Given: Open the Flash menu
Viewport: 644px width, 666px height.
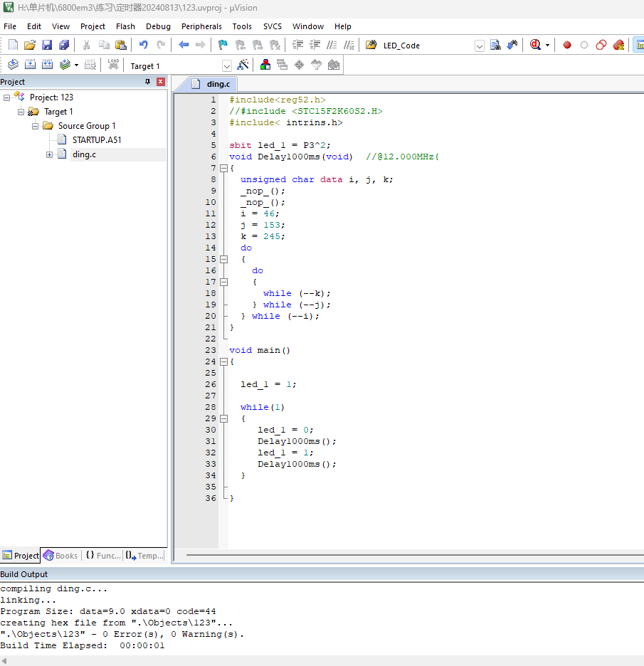Looking at the screenshot, I should pos(125,26).
